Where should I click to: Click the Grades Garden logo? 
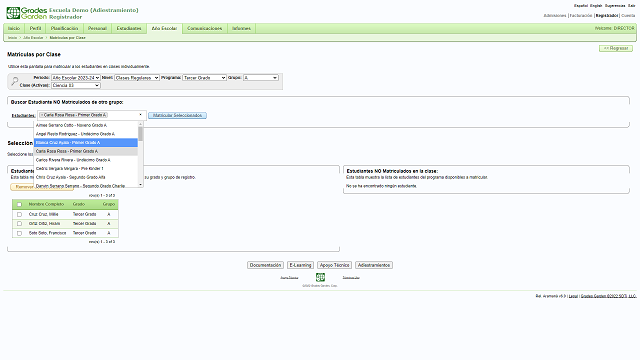(27, 13)
